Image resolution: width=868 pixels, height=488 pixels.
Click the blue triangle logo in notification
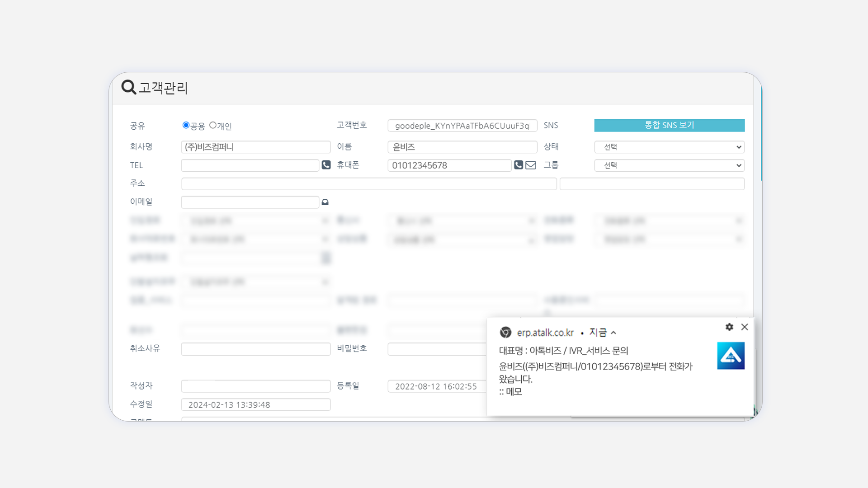pyautogui.click(x=731, y=356)
